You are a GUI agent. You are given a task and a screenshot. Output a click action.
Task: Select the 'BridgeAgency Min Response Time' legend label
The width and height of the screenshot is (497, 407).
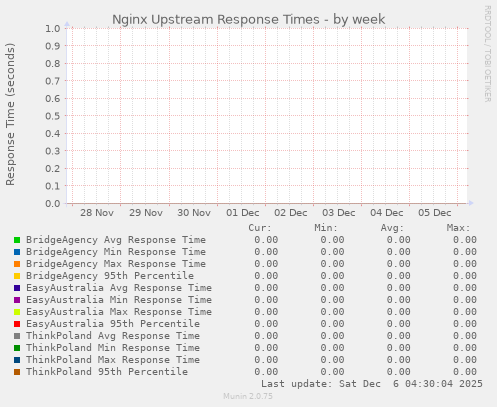point(116,252)
